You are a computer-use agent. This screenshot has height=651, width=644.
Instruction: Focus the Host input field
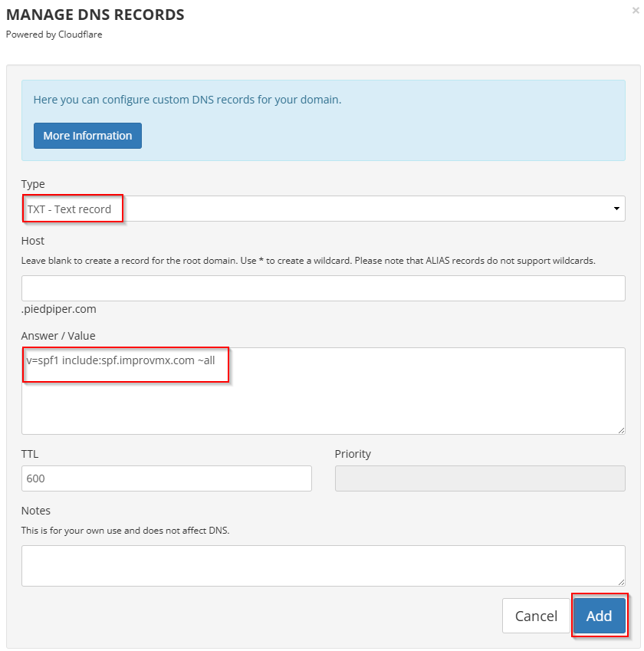[x=322, y=288]
